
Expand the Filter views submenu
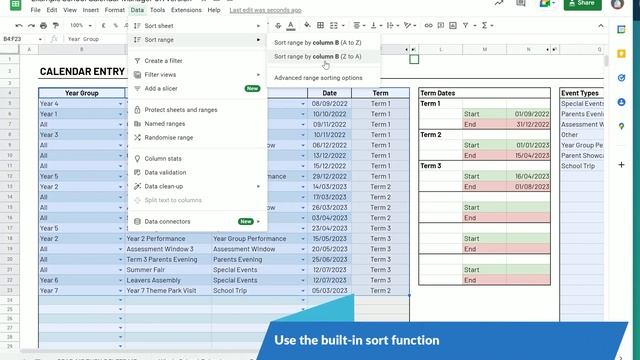click(198, 74)
